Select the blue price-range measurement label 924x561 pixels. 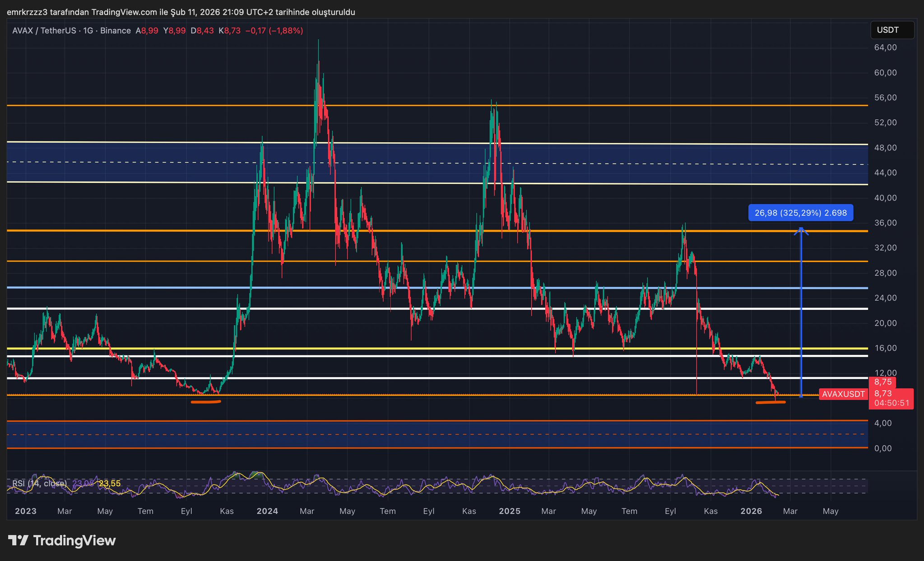[x=800, y=213]
